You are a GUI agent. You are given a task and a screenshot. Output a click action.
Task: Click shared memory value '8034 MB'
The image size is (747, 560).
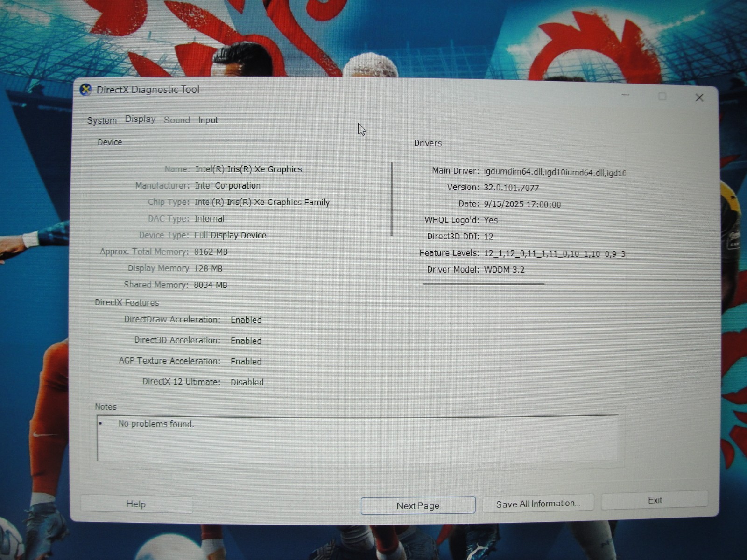point(211,285)
